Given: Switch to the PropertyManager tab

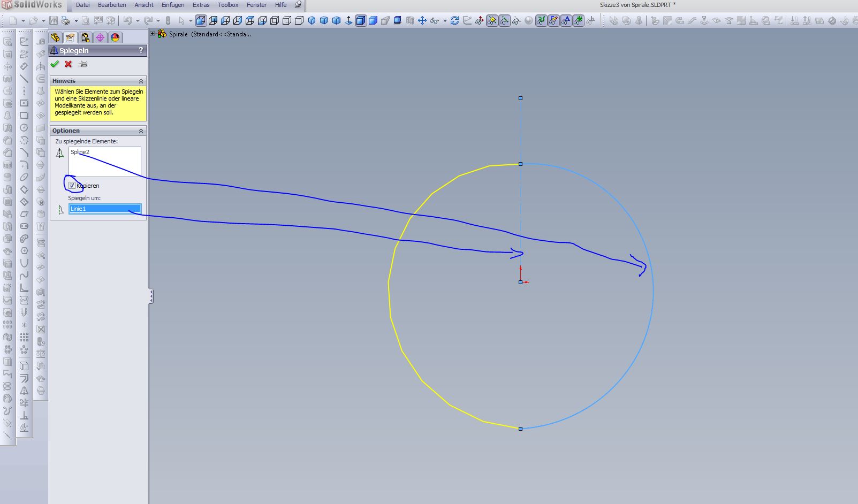Looking at the screenshot, I should [x=70, y=37].
